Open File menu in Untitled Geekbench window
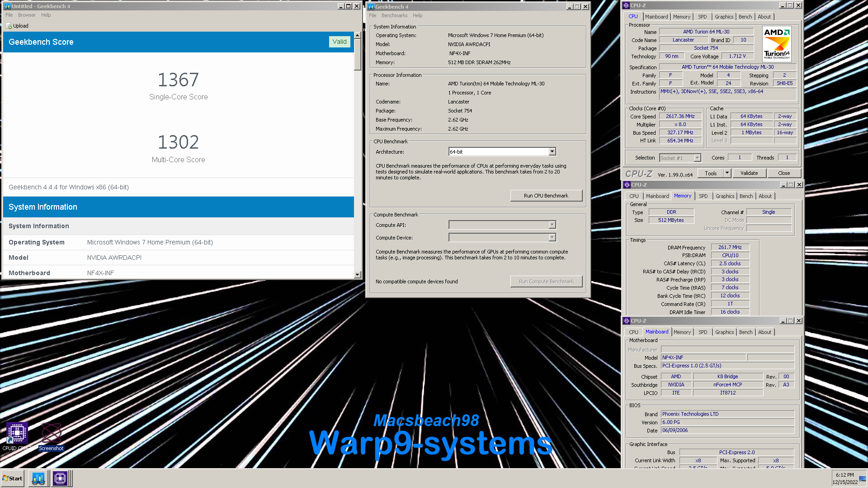The image size is (868, 488). [9, 15]
